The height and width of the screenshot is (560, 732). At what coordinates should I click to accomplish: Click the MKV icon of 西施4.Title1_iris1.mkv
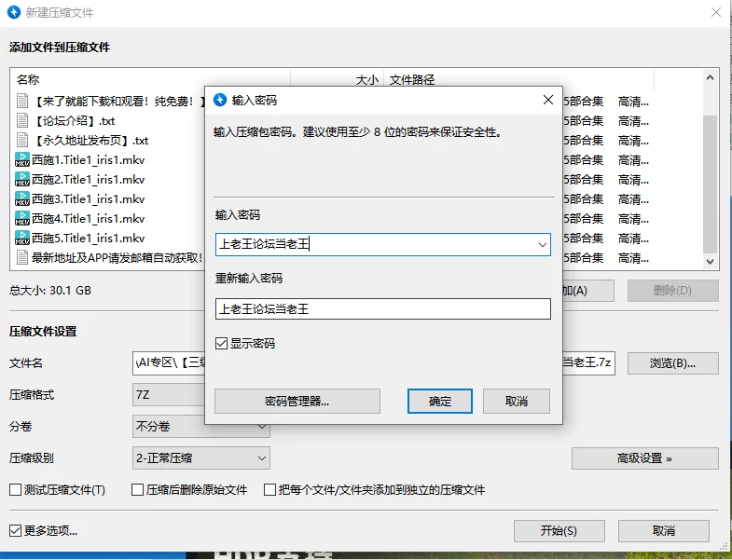22,218
